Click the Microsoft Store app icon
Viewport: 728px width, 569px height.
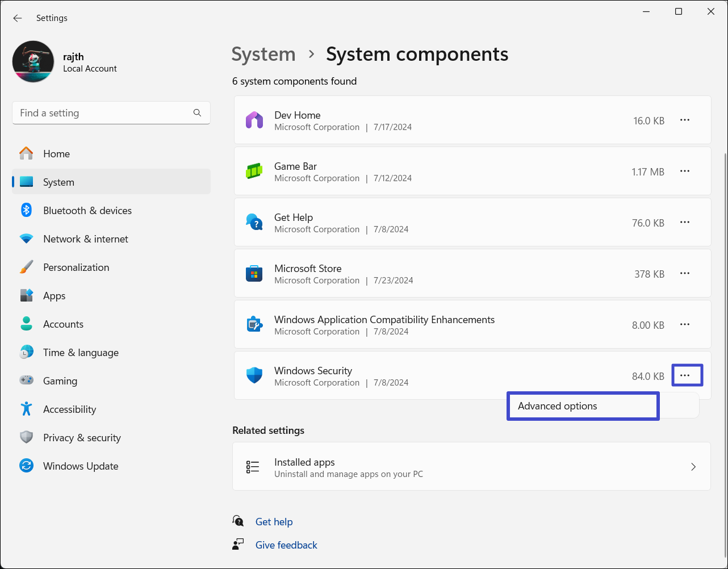coord(254,274)
